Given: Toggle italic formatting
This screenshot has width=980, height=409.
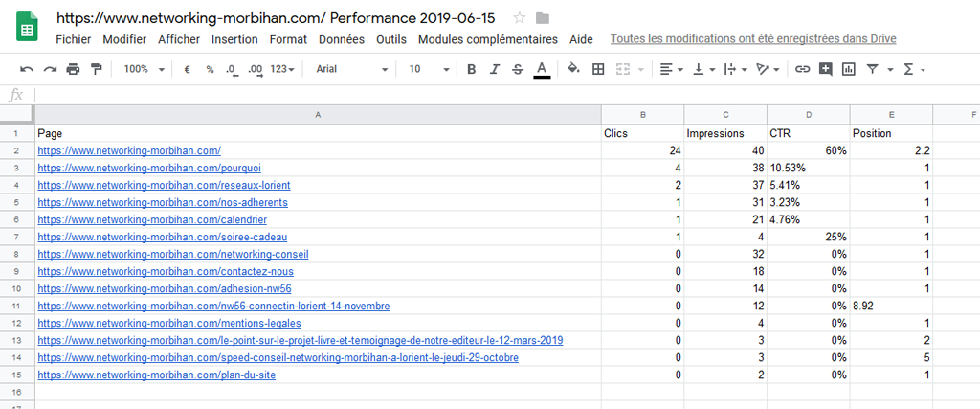Looking at the screenshot, I should (x=495, y=69).
